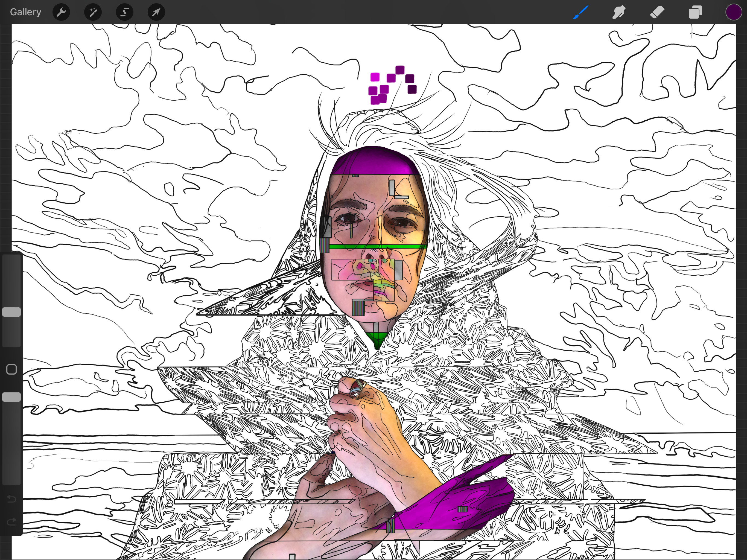Select the Eraser tool
Viewport: 747px width, 560px height.
click(x=657, y=12)
